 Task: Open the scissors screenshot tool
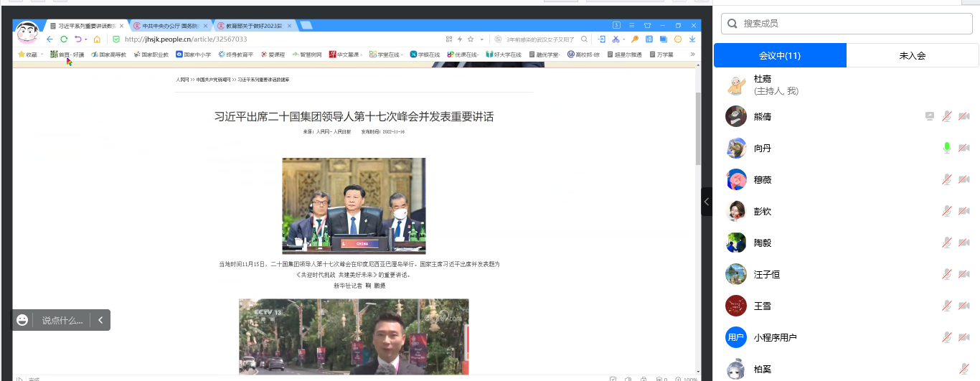(x=616, y=39)
